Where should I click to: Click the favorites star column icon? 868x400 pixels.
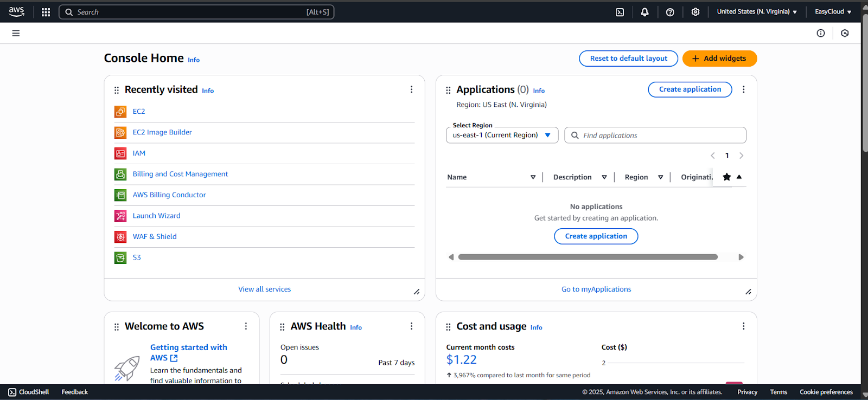pos(727,177)
